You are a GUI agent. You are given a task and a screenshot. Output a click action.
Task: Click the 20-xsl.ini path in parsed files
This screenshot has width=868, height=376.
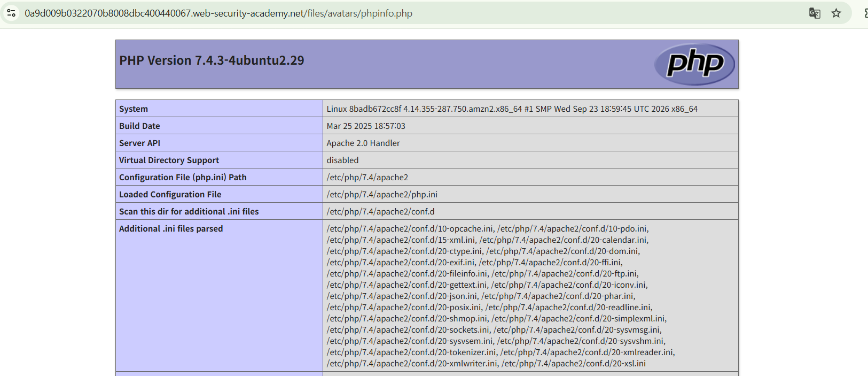pyautogui.click(x=574, y=363)
